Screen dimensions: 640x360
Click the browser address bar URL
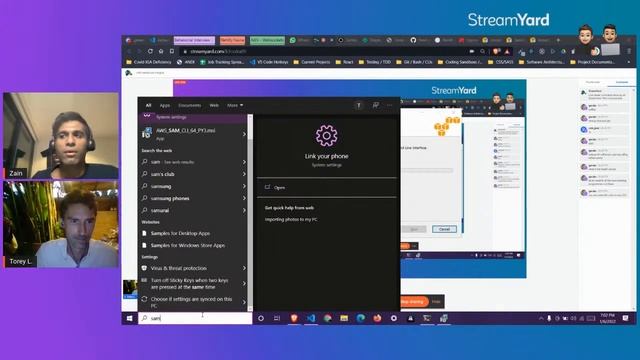(x=218, y=51)
